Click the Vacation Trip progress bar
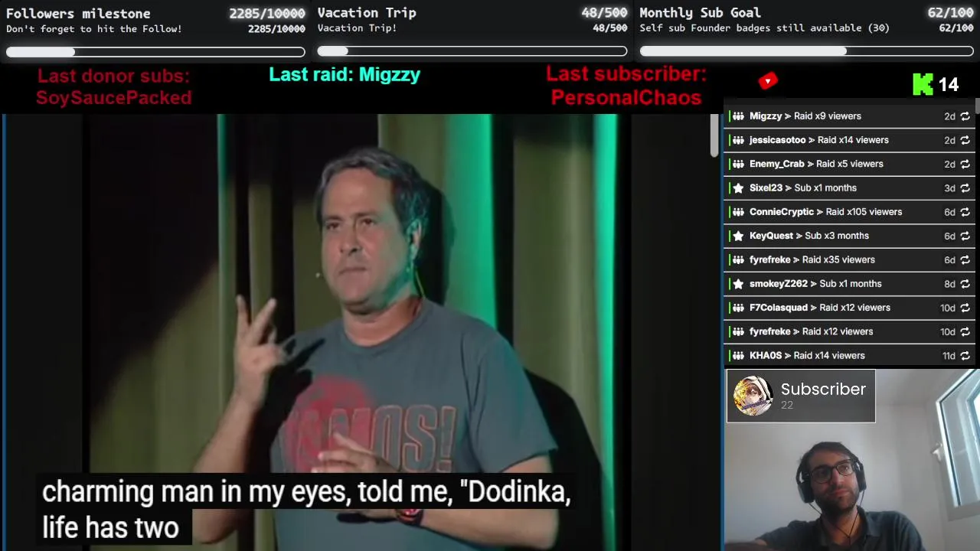 pyautogui.click(x=472, y=51)
